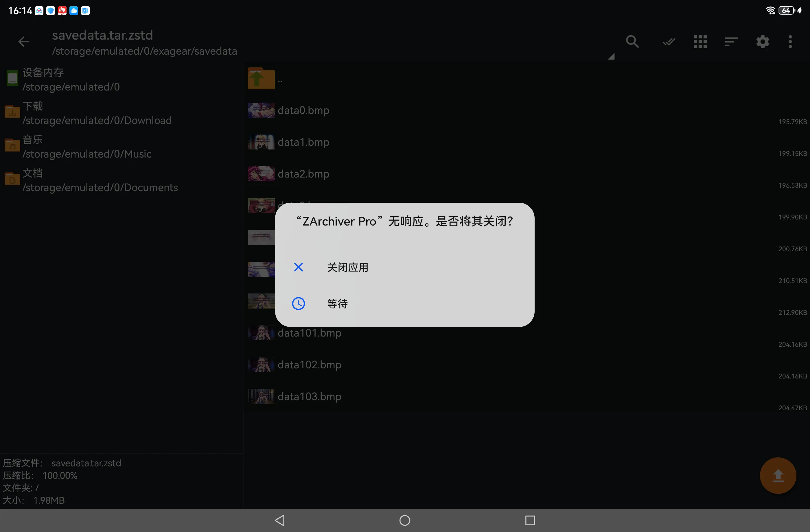Tap the X icon to close app

[x=299, y=267]
